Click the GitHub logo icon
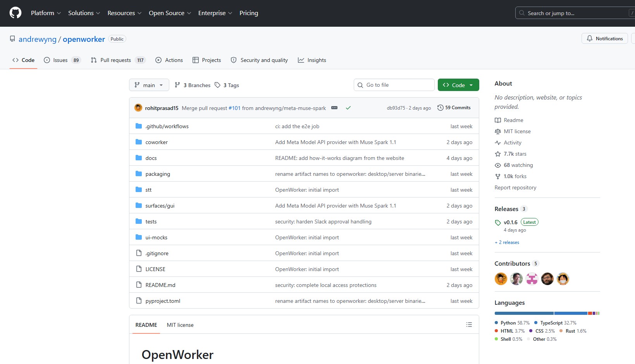The image size is (635, 364). pyautogui.click(x=15, y=13)
